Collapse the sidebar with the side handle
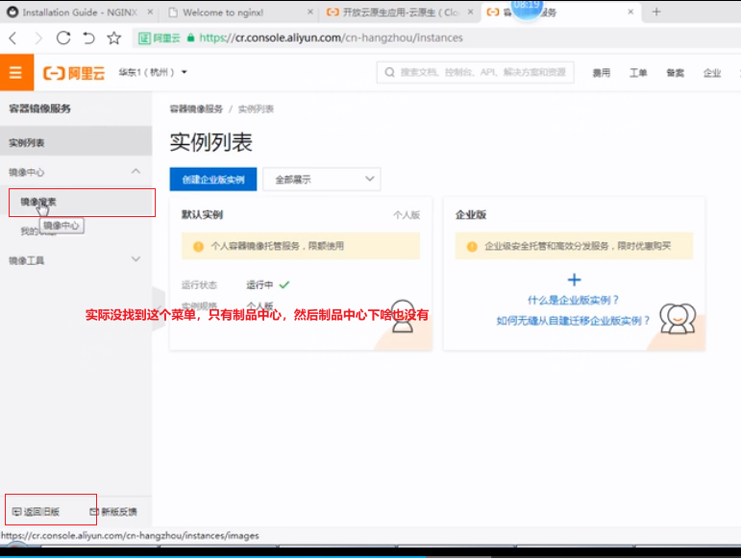 [159, 309]
